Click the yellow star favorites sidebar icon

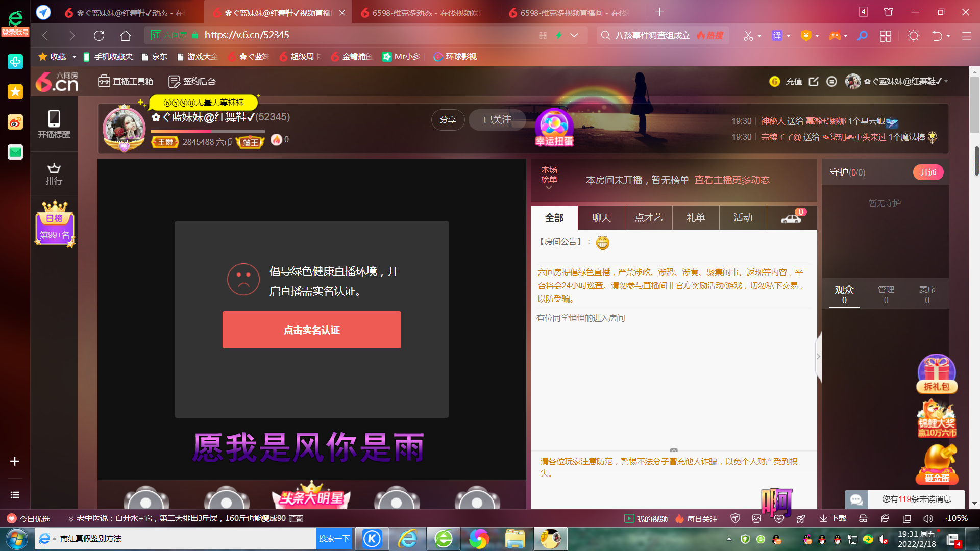click(15, 92)
